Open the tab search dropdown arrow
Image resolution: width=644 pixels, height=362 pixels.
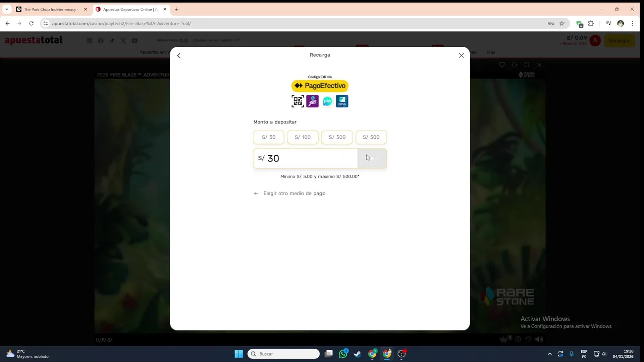(x=7, y=9)
